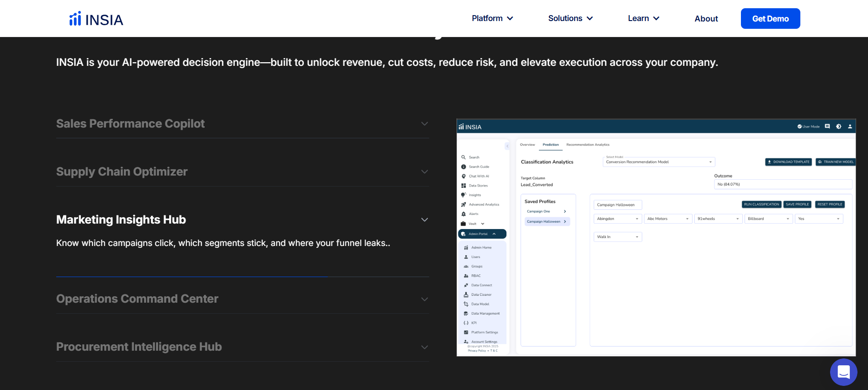Click the messages icon in preview top bar
The image size is (868, 390).
[827, 127]
